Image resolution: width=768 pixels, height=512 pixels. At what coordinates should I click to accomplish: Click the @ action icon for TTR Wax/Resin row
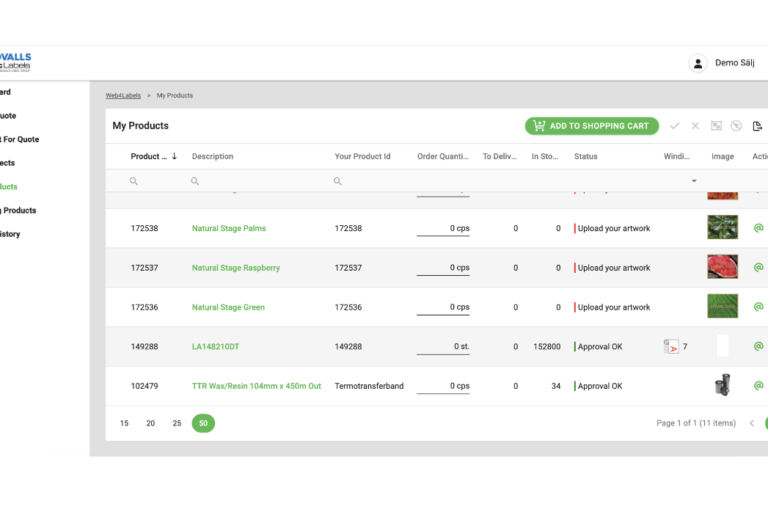click(758, 386)
